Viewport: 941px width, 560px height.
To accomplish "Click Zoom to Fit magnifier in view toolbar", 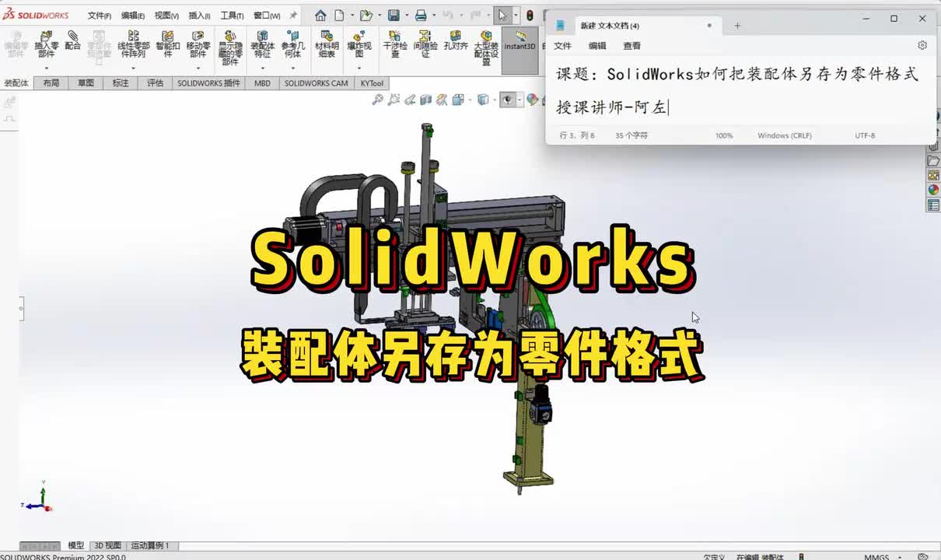I will [x=378, y=100].
